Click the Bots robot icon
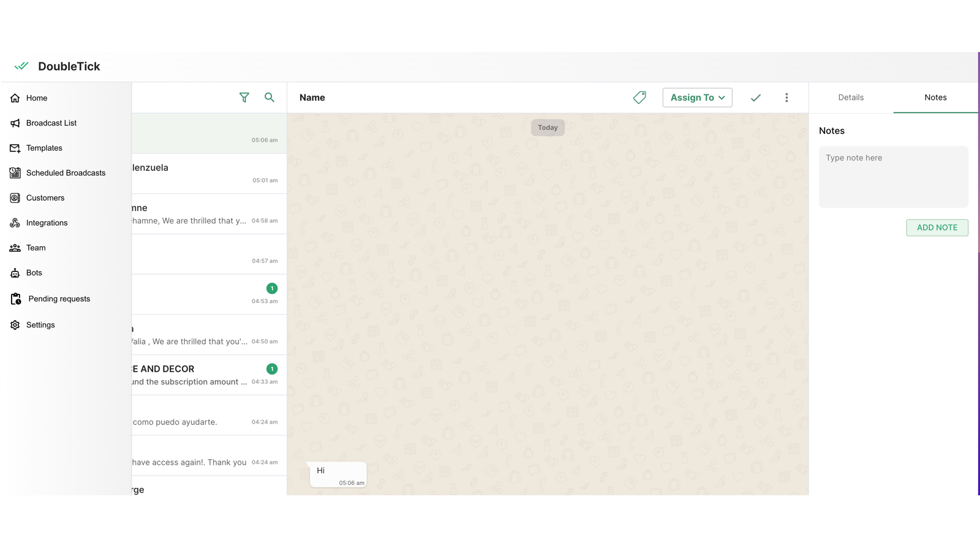Viewport: 980px width, 551px height. click(x=15, y=273)
